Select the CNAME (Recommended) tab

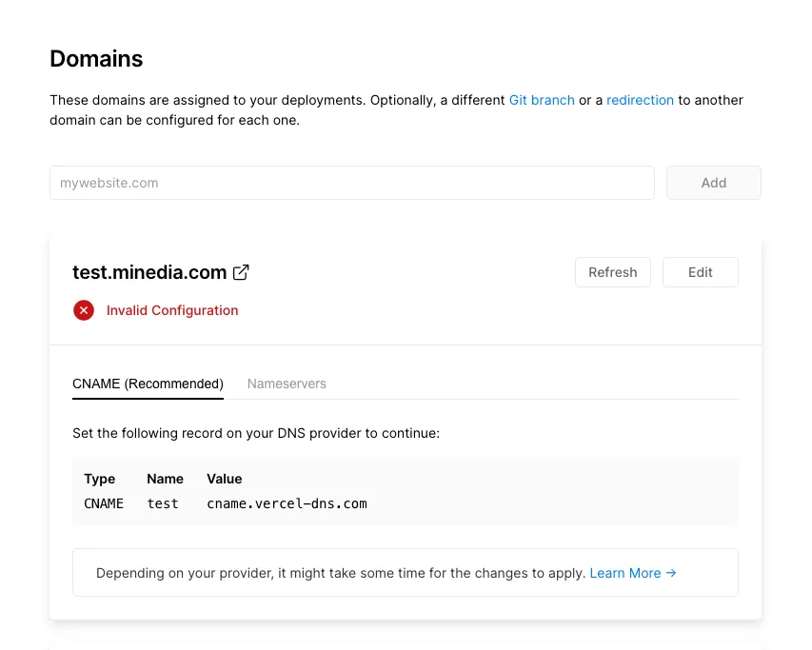point(148,384)
